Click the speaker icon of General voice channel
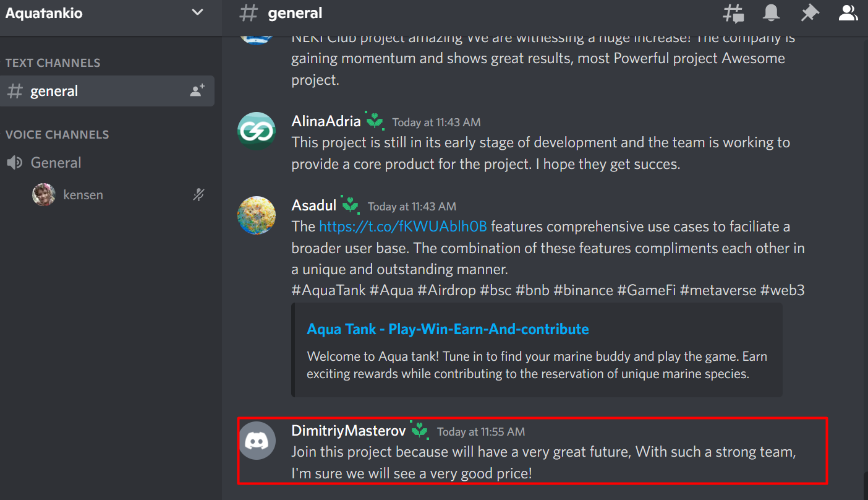Viewport: 868px width, 500px height. (x=14, y=163)
